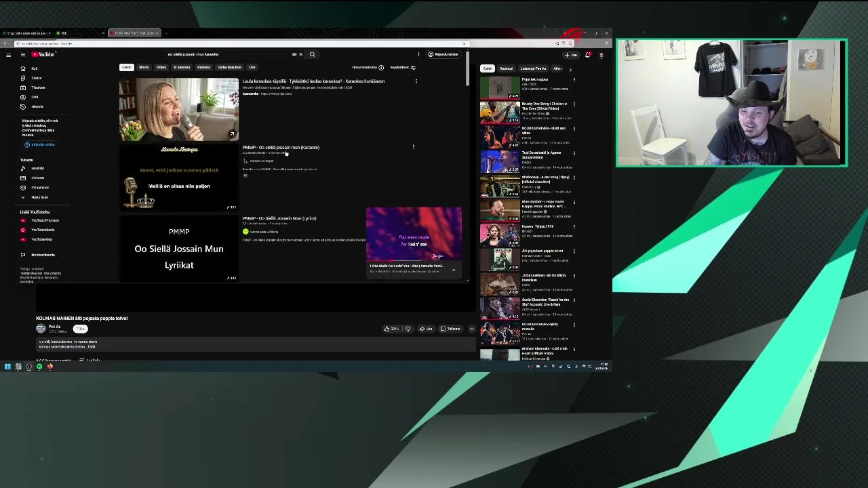Open Suodattimet filter options
Screen dimensions: 868x488
coord(403,68)
